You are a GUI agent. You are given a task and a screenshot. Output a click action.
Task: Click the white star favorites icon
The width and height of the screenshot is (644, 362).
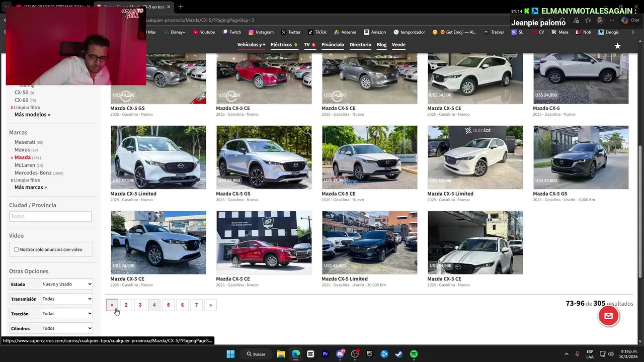(617, 46)
